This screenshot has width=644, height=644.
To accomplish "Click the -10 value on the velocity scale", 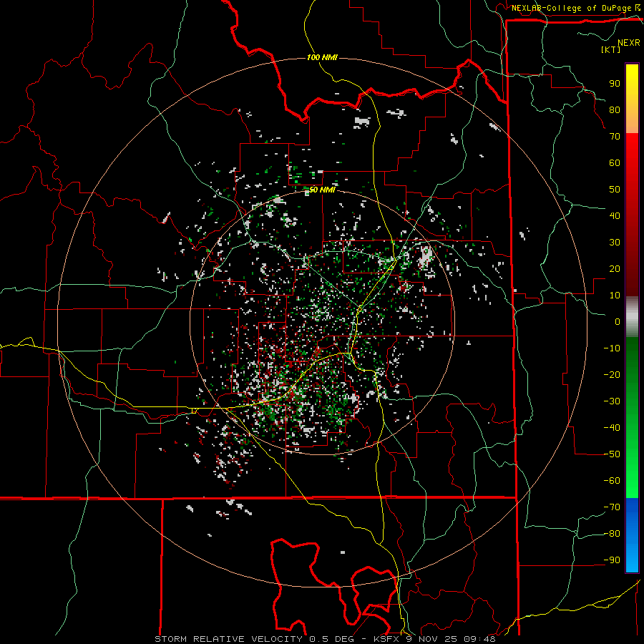I will coord(612,348).
